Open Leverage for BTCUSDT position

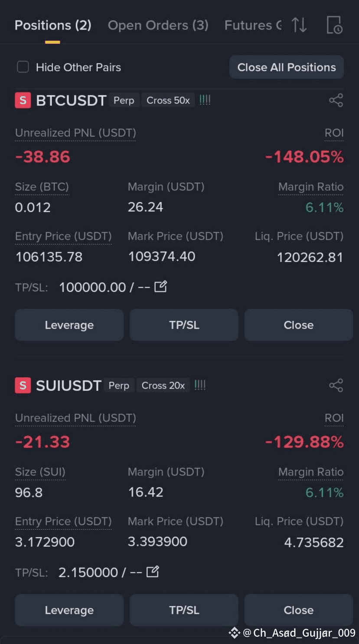coord(69,325)
